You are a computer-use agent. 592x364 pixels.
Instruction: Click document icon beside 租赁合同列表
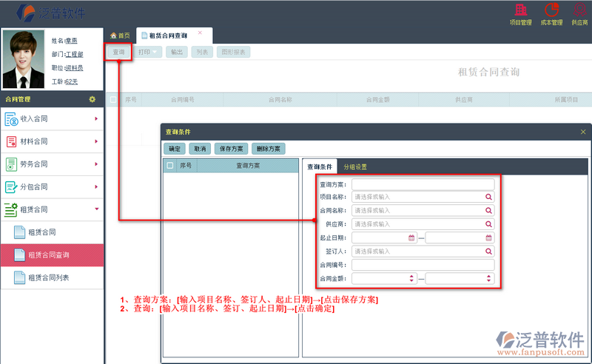point(19,277)
